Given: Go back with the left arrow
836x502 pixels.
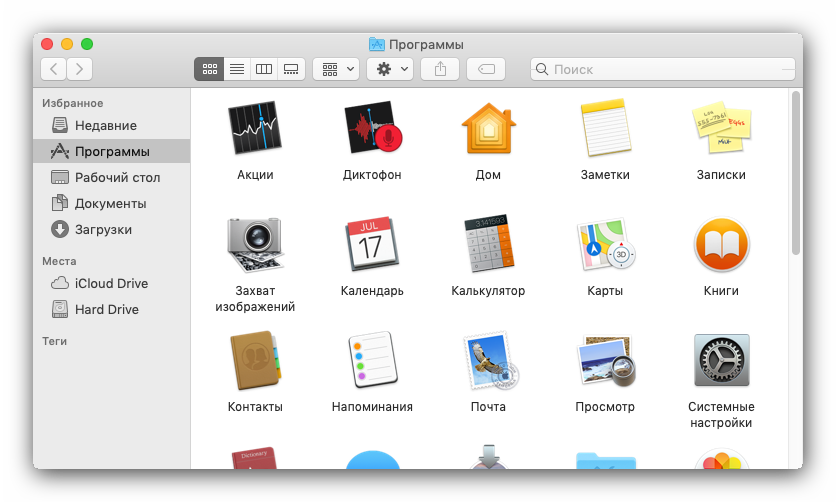Looking at the screenshot, I should coord(53,69).
